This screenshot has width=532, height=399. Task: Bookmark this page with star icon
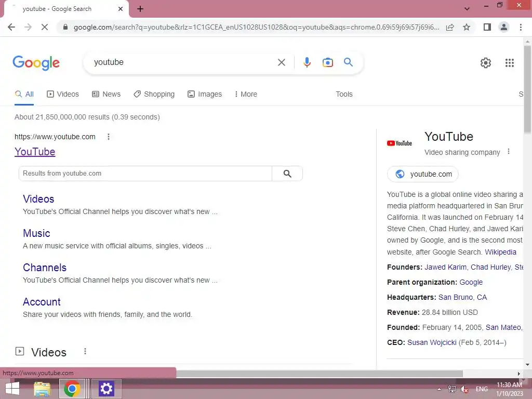(x=467, y=27)
